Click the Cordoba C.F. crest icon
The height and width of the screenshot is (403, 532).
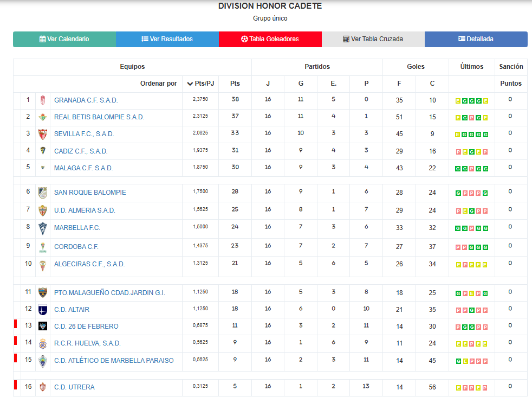[x=43, y=247]
